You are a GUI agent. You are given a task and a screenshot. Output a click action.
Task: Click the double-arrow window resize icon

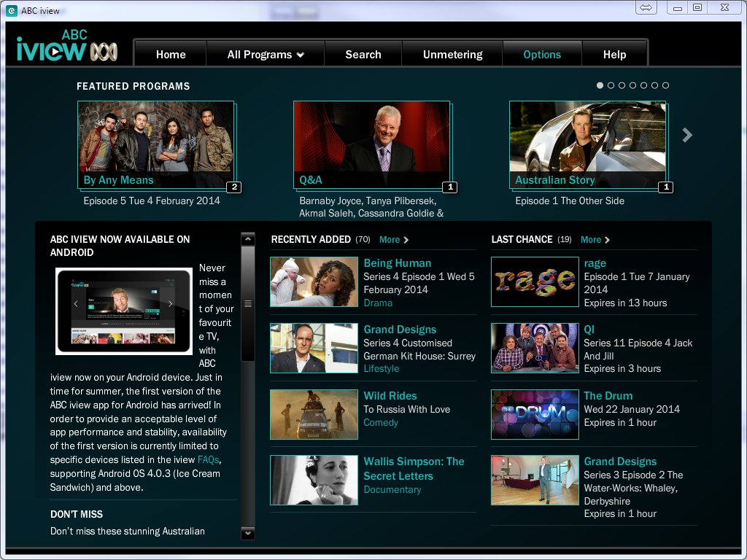[x=646, y=7]
